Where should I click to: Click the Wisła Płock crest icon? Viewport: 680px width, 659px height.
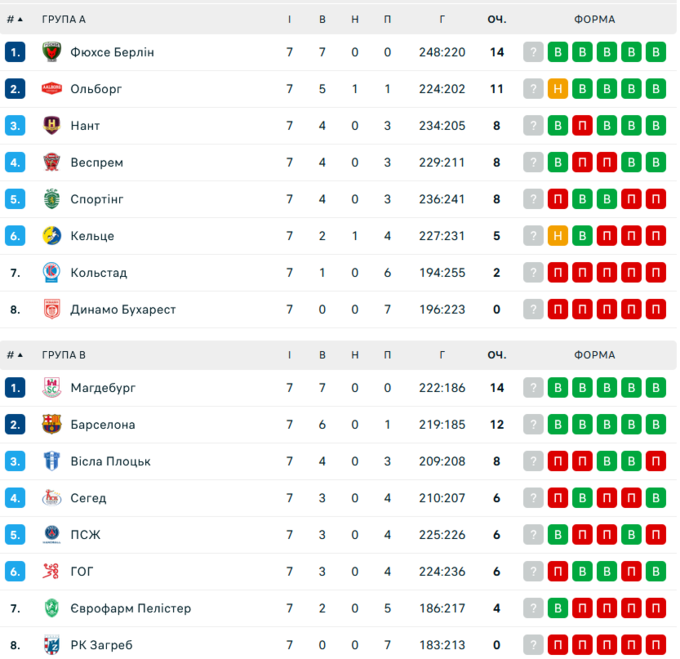(52, 461)
